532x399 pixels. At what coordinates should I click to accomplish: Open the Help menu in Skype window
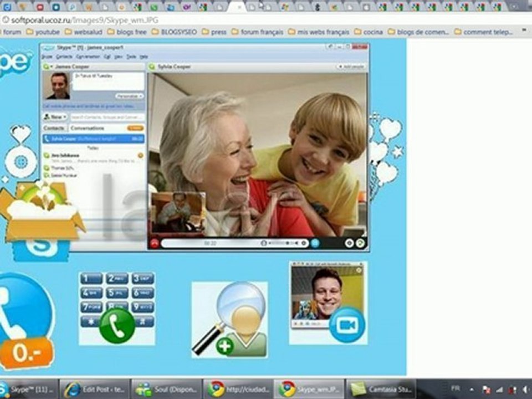144,57
